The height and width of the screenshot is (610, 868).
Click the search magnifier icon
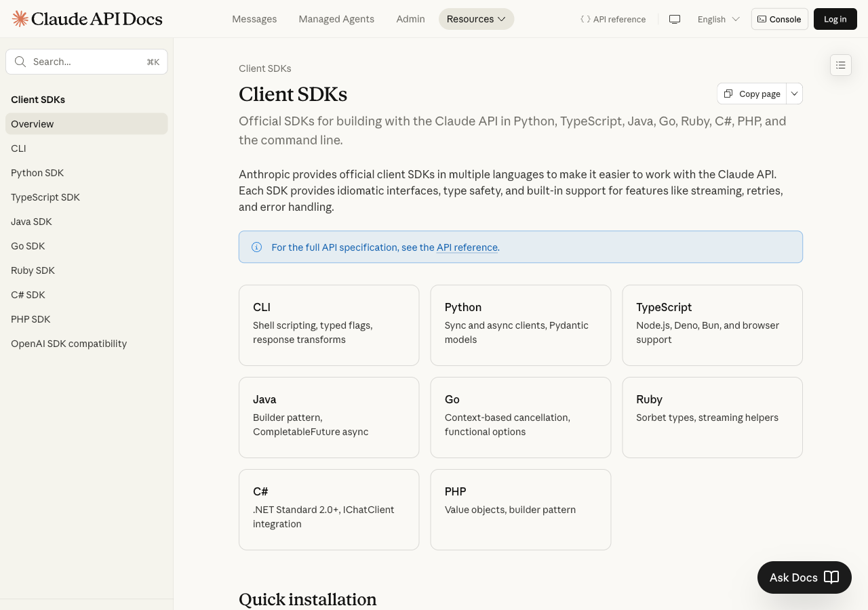(x=20, y=62)
